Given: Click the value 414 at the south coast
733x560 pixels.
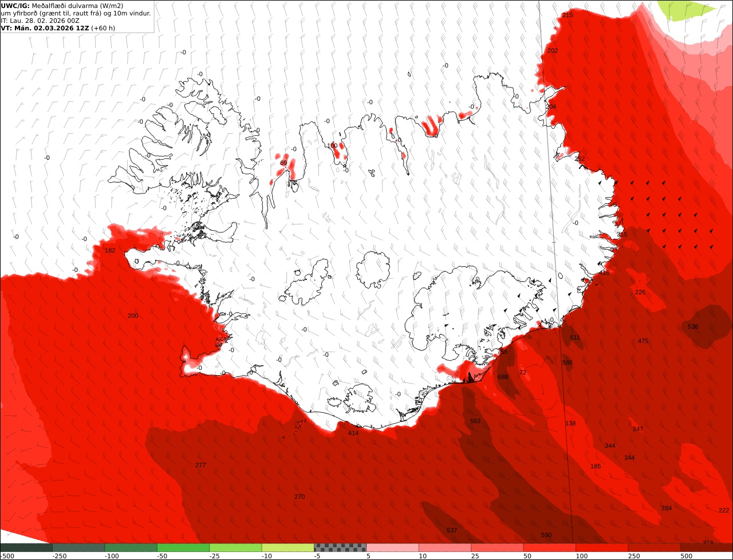Looking at the screenshot, I should [x=353, y=433].
